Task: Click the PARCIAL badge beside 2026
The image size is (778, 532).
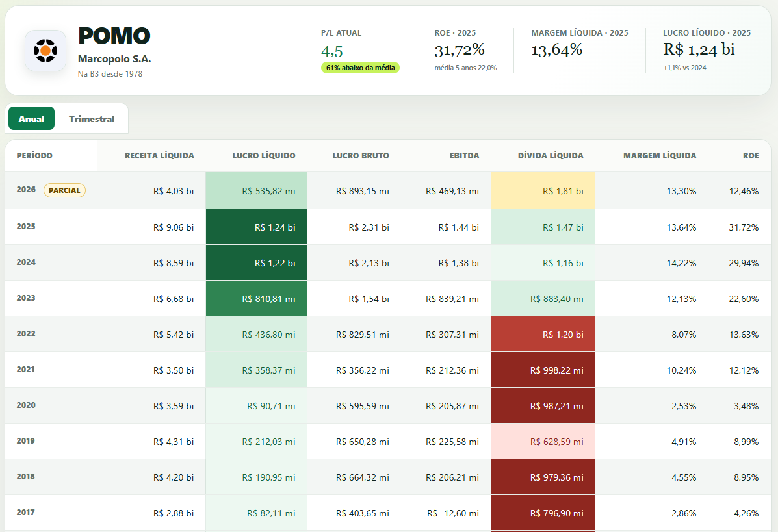Action: click(x=64, y=190)
